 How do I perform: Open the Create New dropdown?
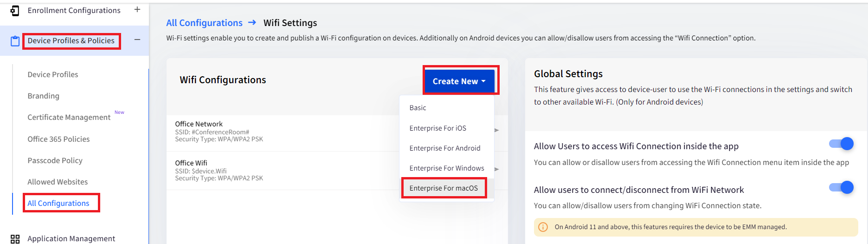[459, 81]
